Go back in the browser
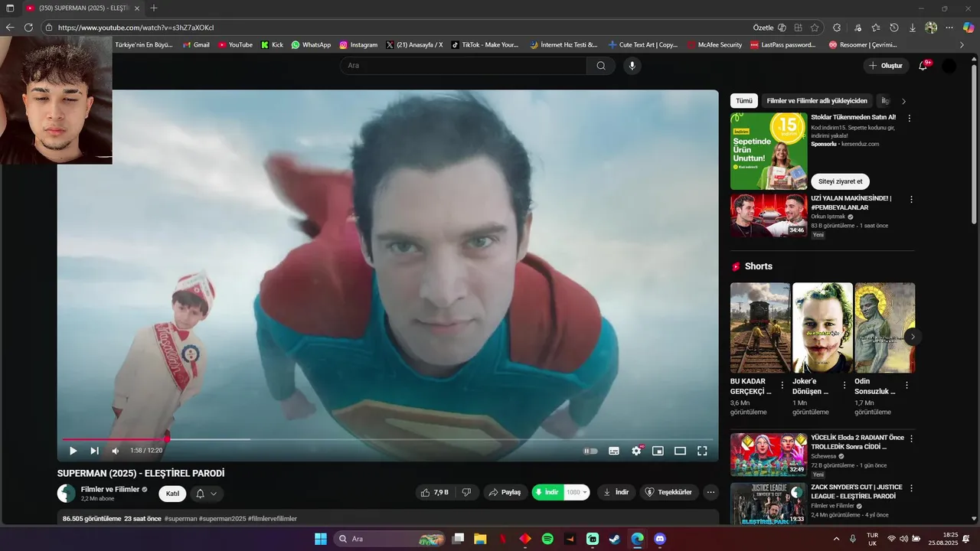Image resolution: width=980 pixels, height=551 pixels. (10, 28)
